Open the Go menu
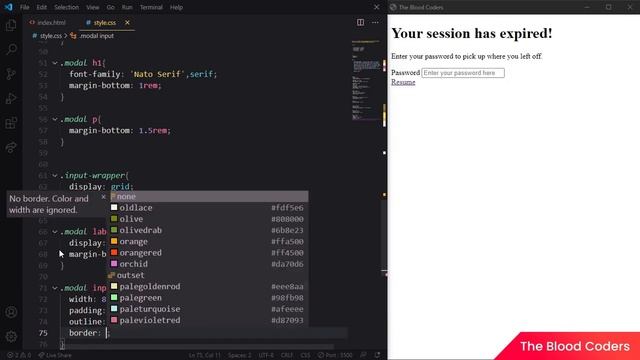 [111, 7]
